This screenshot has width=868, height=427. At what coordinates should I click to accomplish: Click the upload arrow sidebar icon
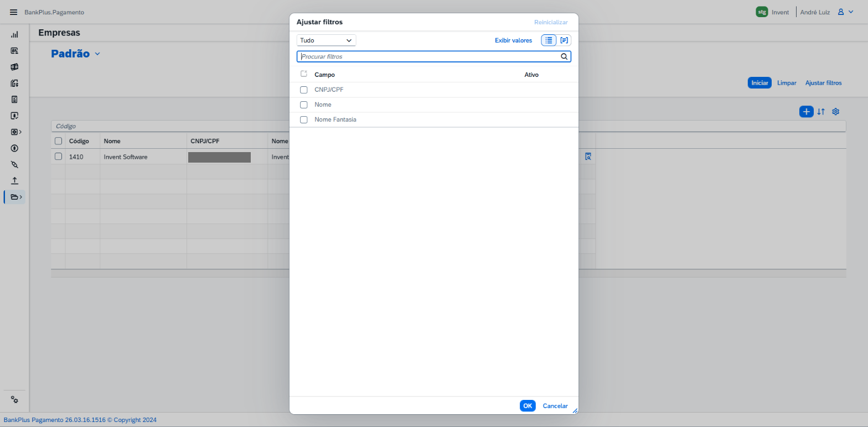click(x=14, y=181)
